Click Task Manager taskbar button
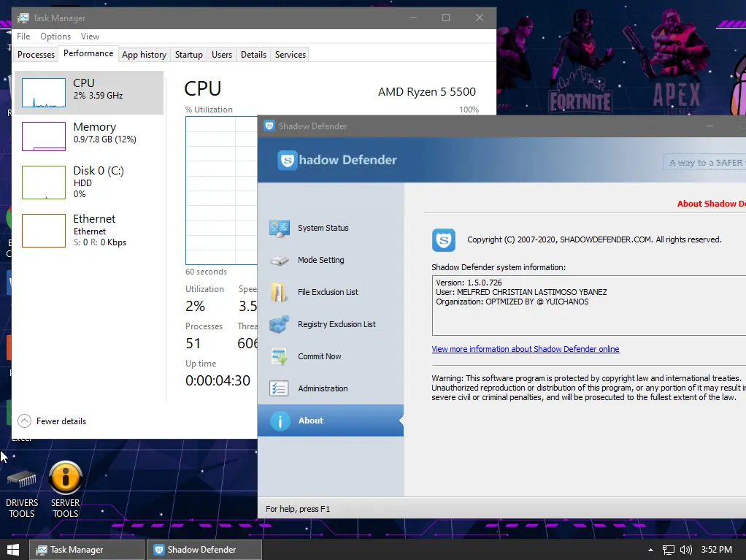The height and width of the screenshot is (560, 746). 87,550
